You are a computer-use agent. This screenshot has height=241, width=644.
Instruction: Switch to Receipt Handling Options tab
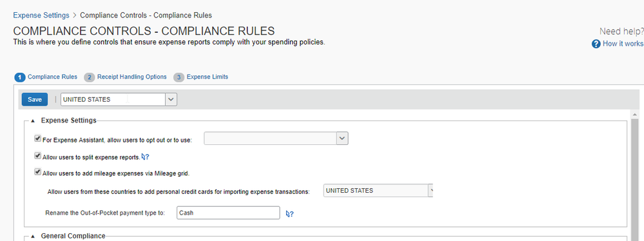132,77
